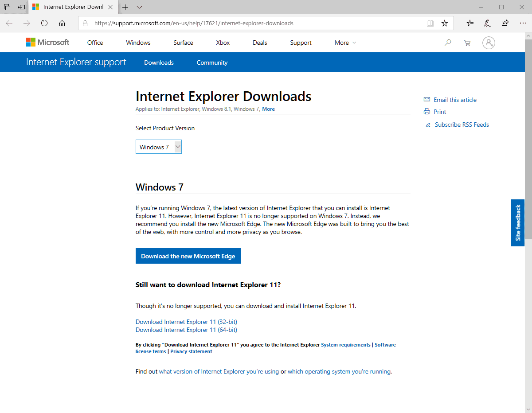The image size is (532, 413).
Task: Open the Site feedback side tab
Action: [518, 222]
